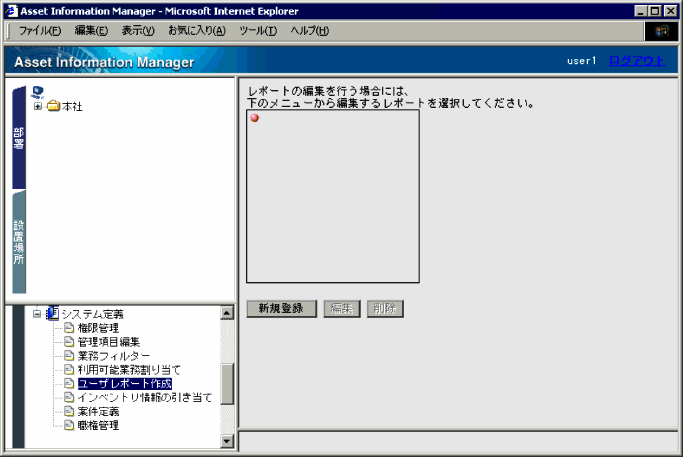
Task: Open the 表示(V) menu
Action: pyautogui.click(x=138, y=31)
